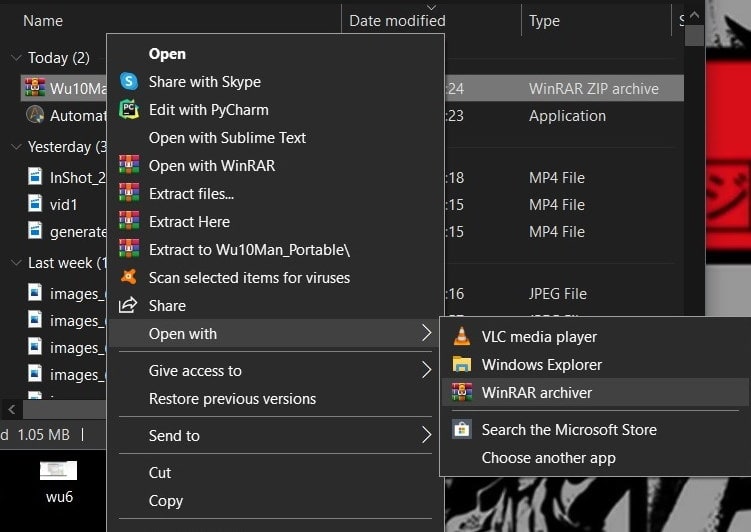Click the scroll up arrow of vertical scrollbar
The width and height of the screenshot is (751, 532).
point(694,15)
